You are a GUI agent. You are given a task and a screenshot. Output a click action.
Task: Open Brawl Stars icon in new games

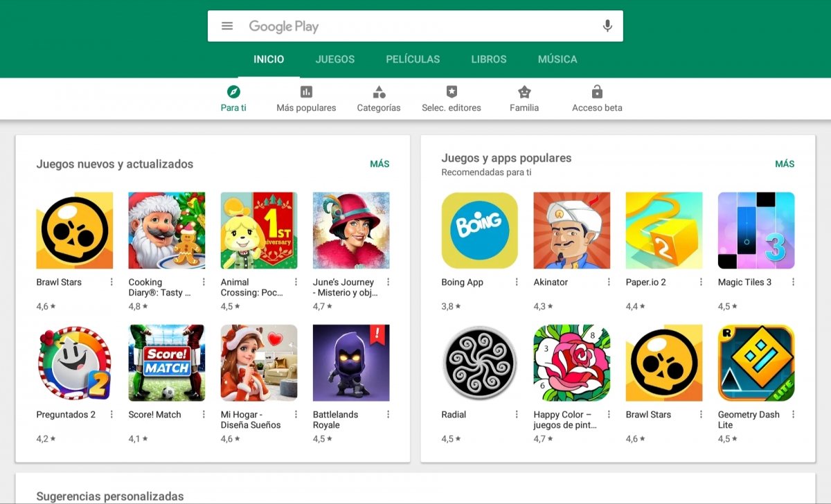click(x=75, y=231)
